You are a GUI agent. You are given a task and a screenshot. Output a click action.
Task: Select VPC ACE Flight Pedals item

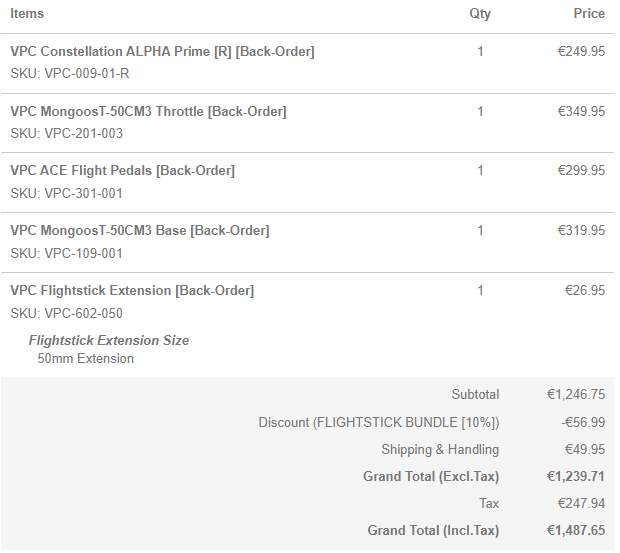(x=122, y=171)
